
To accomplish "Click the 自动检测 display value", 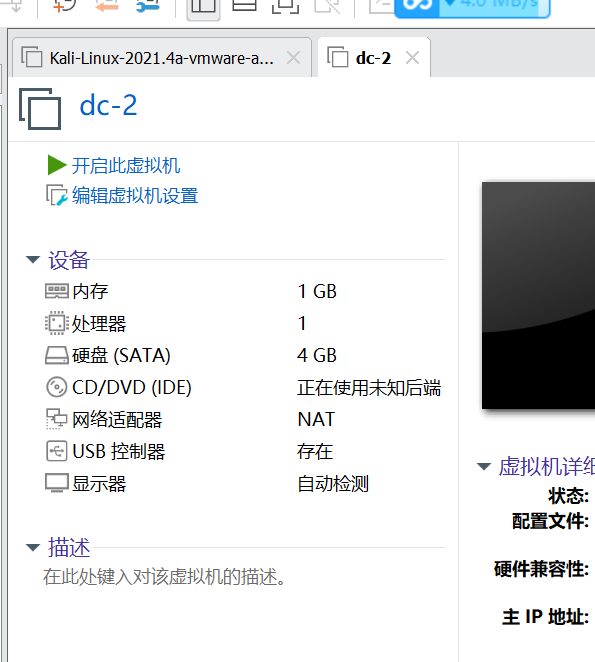I will point(333,483).
